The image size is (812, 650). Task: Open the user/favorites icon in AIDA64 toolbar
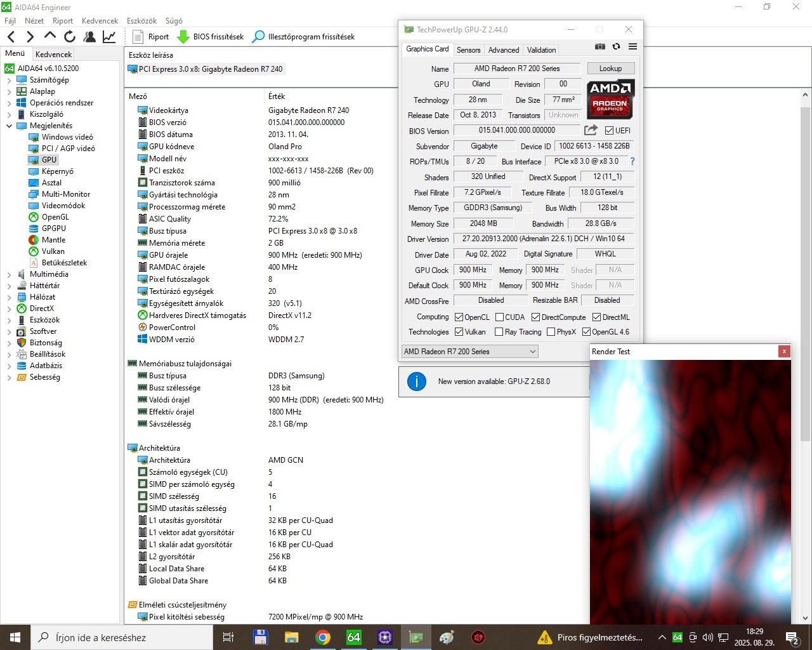coord(89,37)
